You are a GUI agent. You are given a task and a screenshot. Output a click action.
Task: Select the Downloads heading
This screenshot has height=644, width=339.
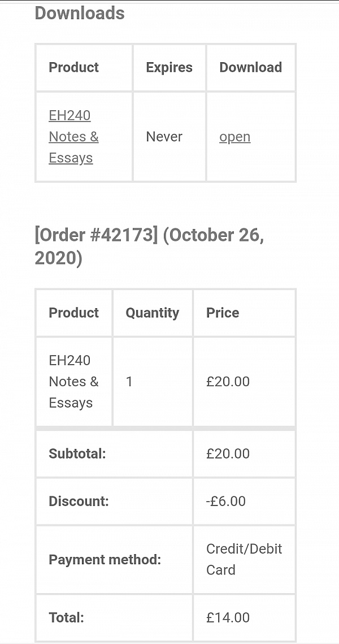tap(80, 13)
